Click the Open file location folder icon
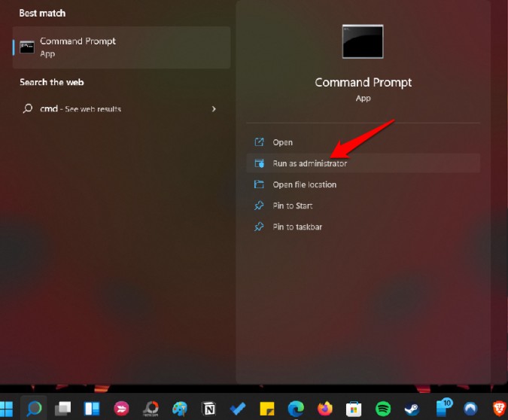This screenshot has height=420, width=508. pos(259,184)
